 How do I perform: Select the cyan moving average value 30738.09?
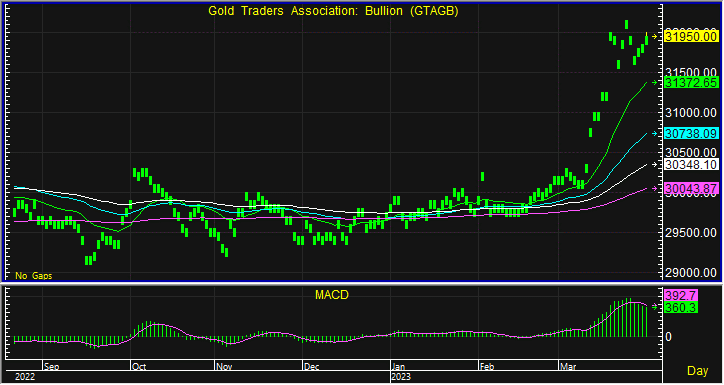coord(691,133)
